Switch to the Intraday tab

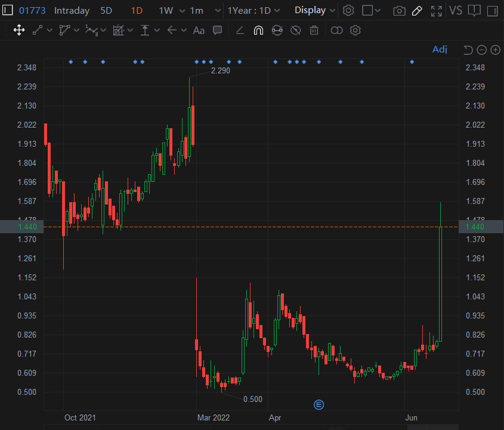pos(72,11)
